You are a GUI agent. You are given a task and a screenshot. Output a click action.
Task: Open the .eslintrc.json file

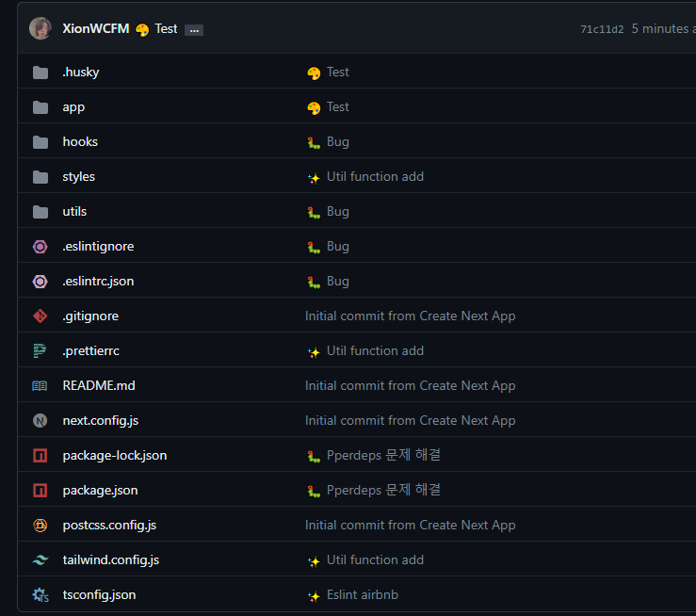click(98, 282)
